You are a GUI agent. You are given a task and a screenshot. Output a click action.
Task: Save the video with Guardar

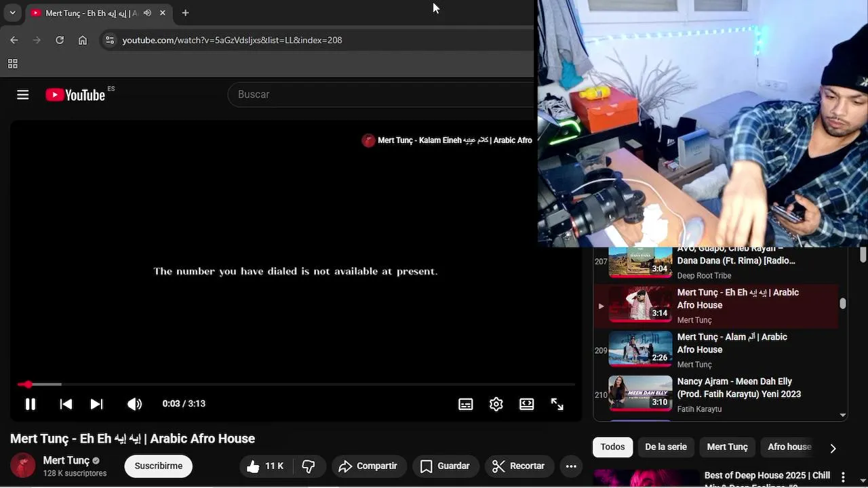pyautogui.click(x=445, y=466)
